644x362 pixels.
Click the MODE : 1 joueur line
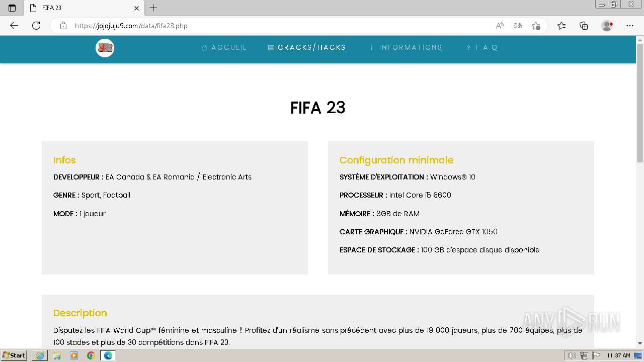click(79, 214)
